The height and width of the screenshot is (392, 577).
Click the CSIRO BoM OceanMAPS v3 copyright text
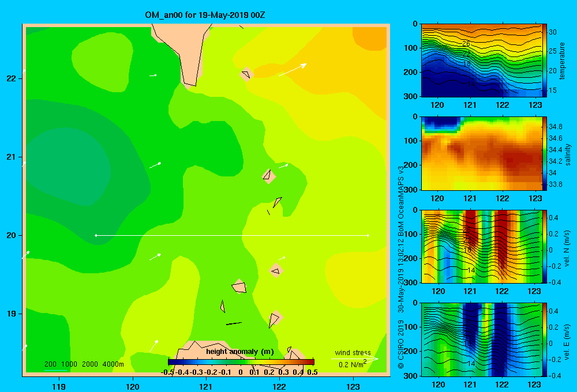(x=401, y=267)
